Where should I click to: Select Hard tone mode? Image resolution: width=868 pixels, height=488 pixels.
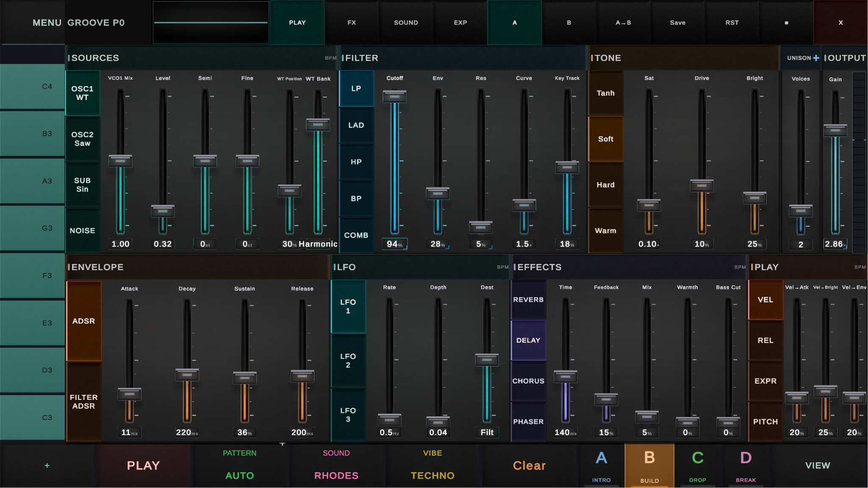(x=606, y=185)
